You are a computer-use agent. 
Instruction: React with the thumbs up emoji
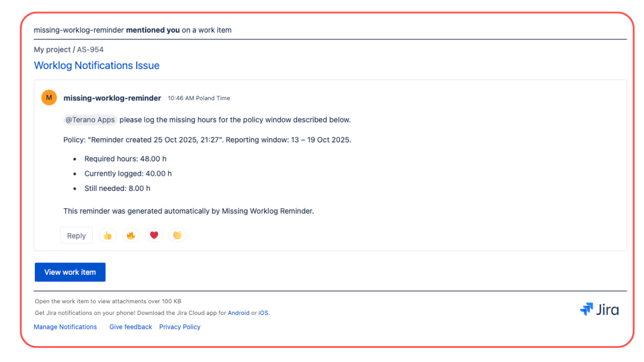107,235
